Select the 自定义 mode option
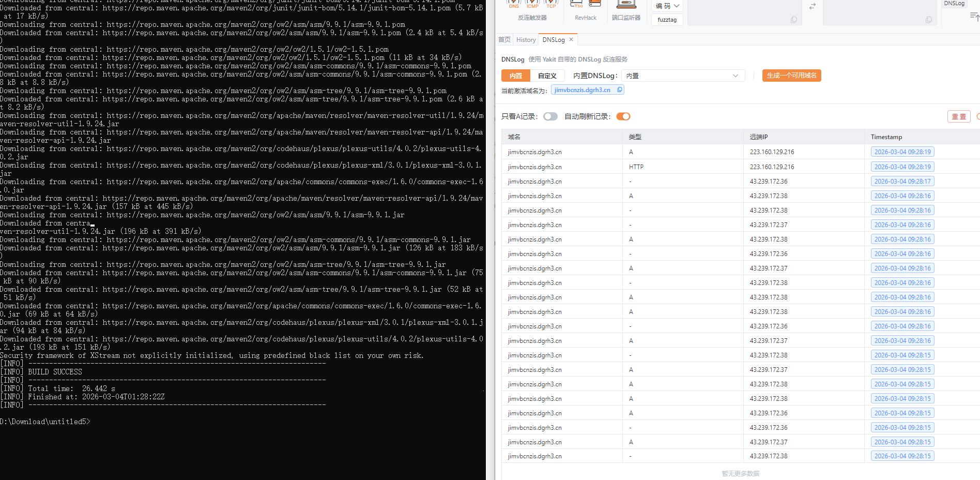 pyautogui.click(x=547, y=76)
